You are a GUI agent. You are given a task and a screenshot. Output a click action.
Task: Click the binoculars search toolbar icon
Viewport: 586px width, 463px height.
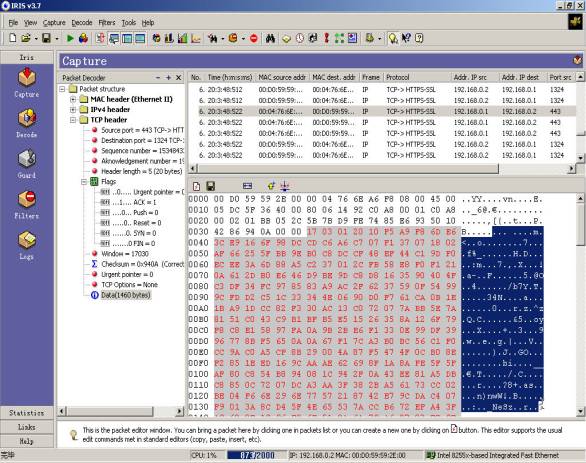pos(270,38)
